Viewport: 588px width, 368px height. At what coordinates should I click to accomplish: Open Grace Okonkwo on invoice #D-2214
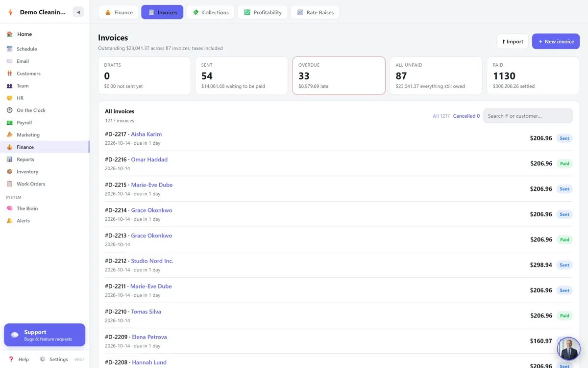(x=151, y=210)
